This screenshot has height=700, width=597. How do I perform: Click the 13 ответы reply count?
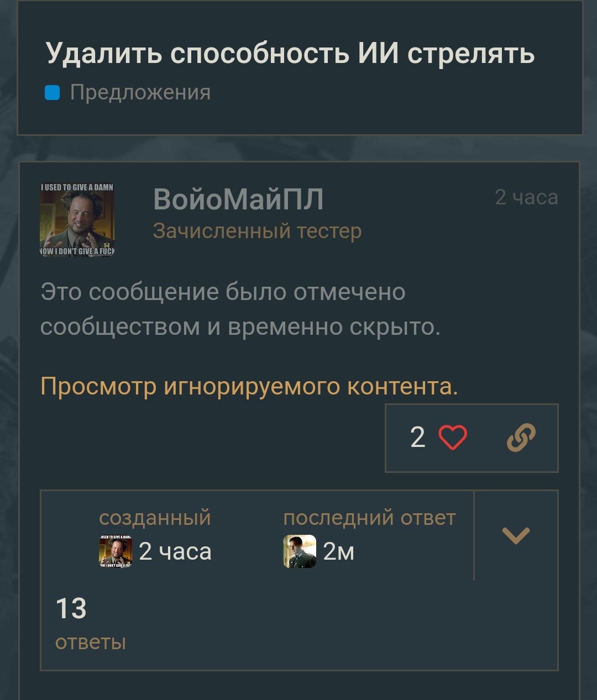click(x=91, y=624)
